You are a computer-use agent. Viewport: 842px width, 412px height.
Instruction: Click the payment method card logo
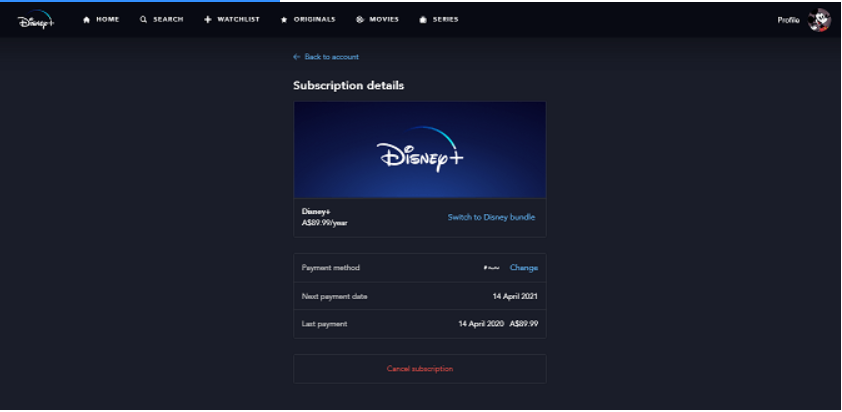pos(491,268)
